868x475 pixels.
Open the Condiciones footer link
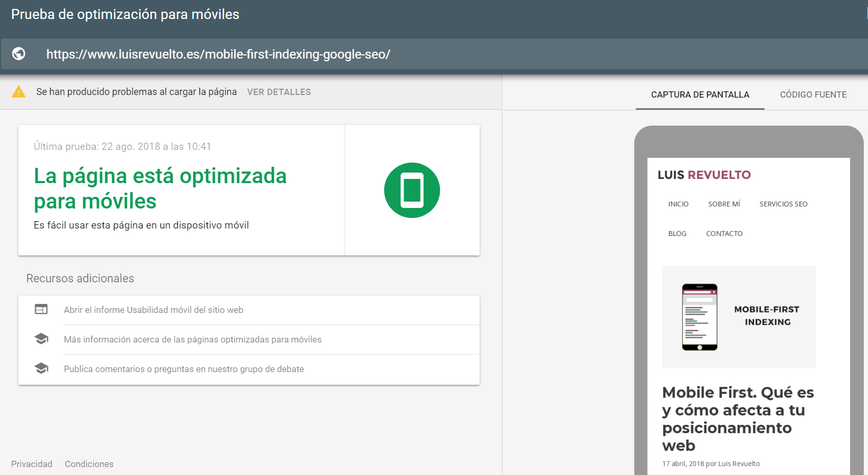point(89,464)
